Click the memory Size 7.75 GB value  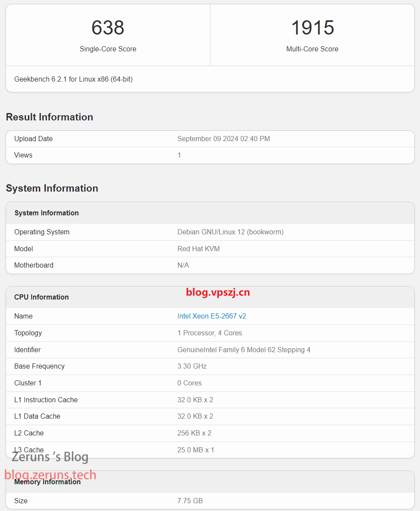click(x=190, y=501)
